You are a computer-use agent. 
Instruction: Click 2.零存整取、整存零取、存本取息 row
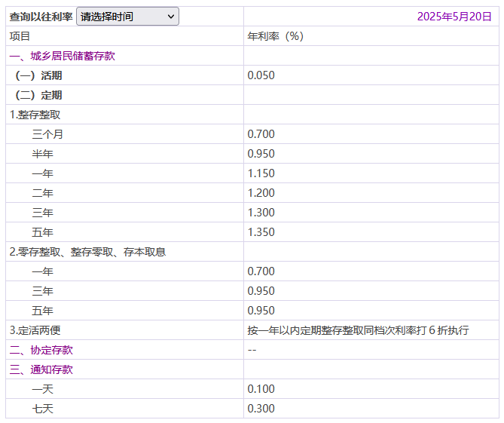[87, 252]
